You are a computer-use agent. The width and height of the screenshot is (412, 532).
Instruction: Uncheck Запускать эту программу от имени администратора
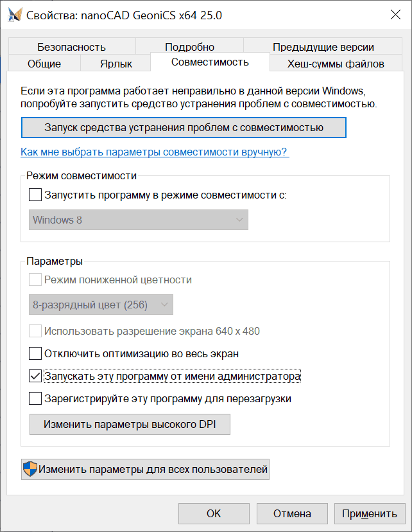[x=35, y=377]
